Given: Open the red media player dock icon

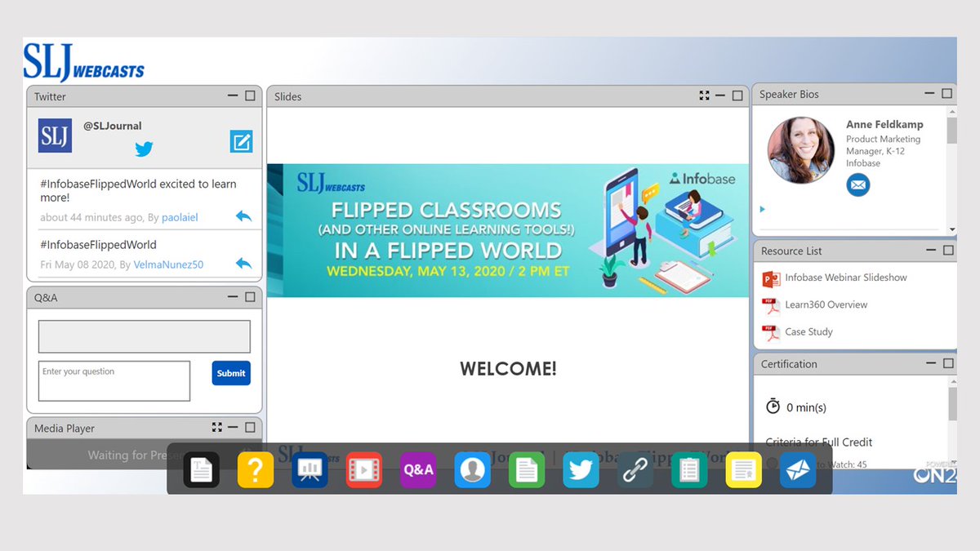Looking at the screenshot, I should 364,469.
